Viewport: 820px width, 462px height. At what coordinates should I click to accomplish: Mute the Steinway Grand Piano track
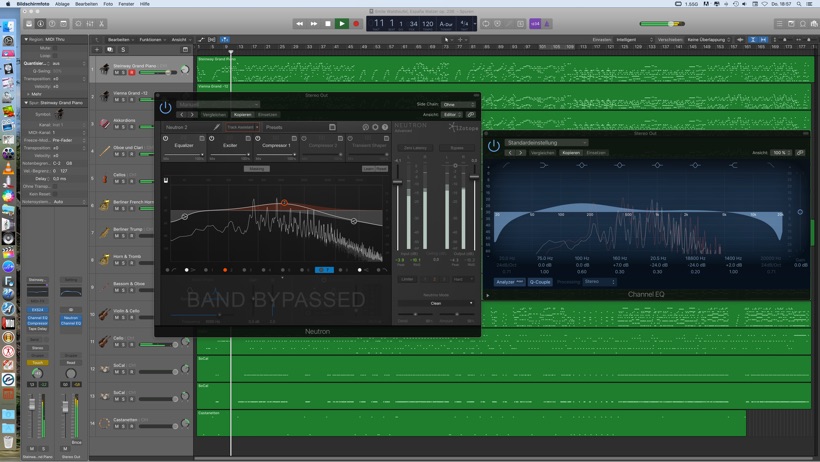tap(117, 72)
